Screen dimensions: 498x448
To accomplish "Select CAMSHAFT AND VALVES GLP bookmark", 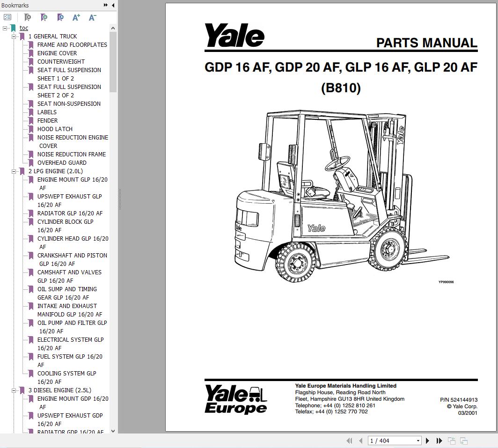I will [70, 276].
